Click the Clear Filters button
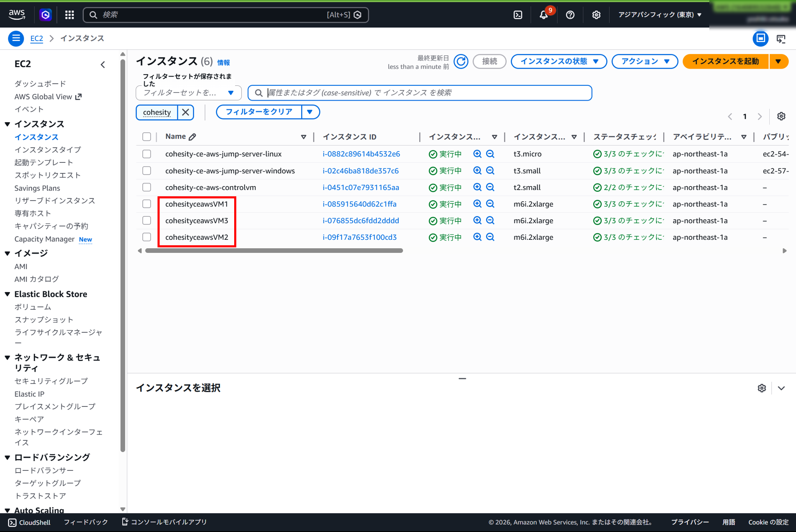This screenshot has height=532, width=796. (x=259, y=112)
